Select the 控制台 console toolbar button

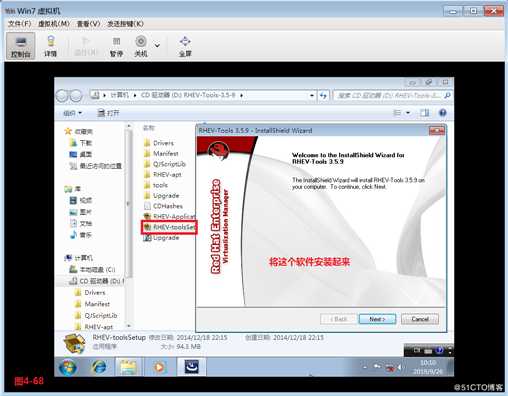pos(21,46)
